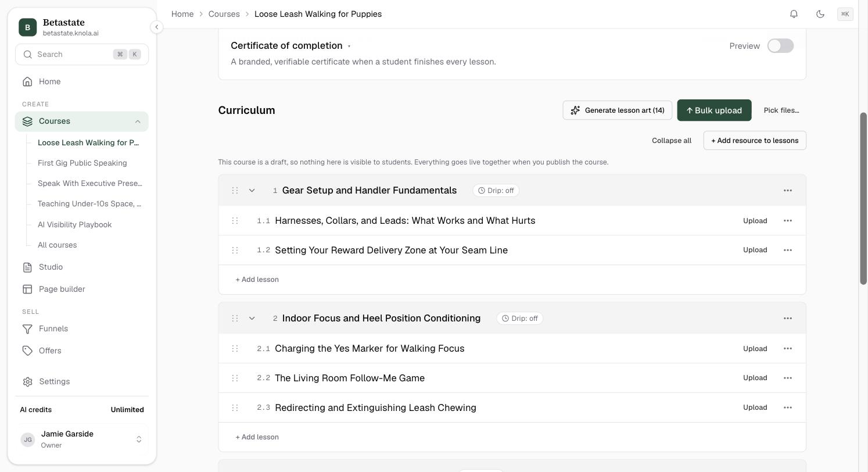Open Page builder in sidebar
This screenshot has height=472, width=868.
[x=82, y=289]
